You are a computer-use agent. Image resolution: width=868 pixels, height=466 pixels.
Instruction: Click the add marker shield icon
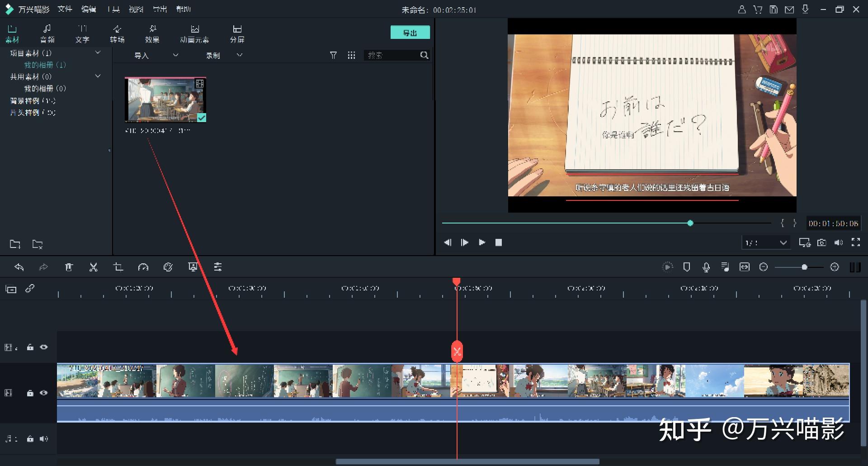tap(687, 267)
